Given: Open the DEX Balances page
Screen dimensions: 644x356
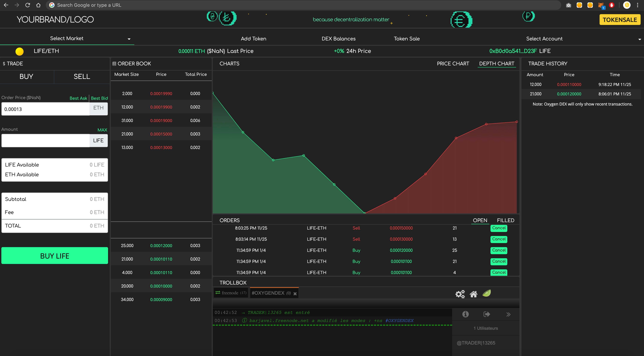Looking at the screenshot, I should coord(338,39).
